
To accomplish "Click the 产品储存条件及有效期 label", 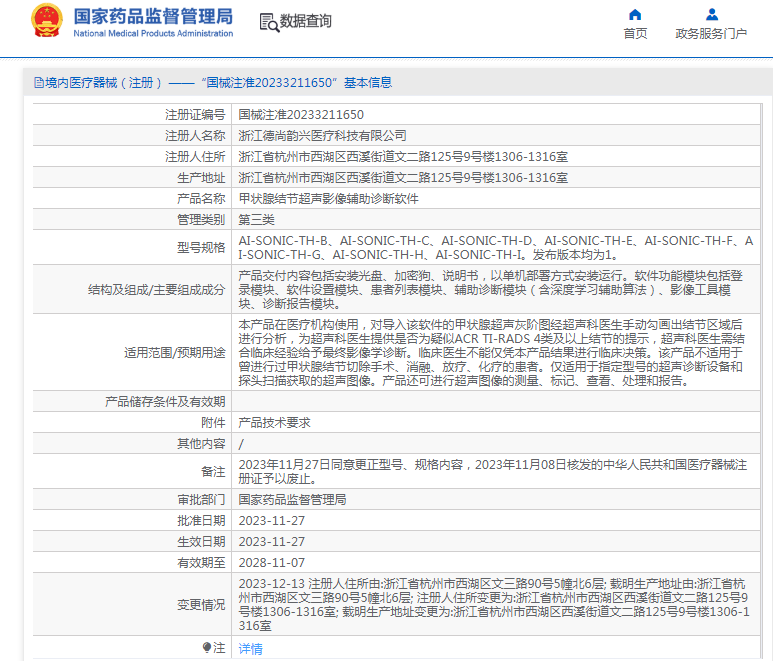I will click(165, 402).
